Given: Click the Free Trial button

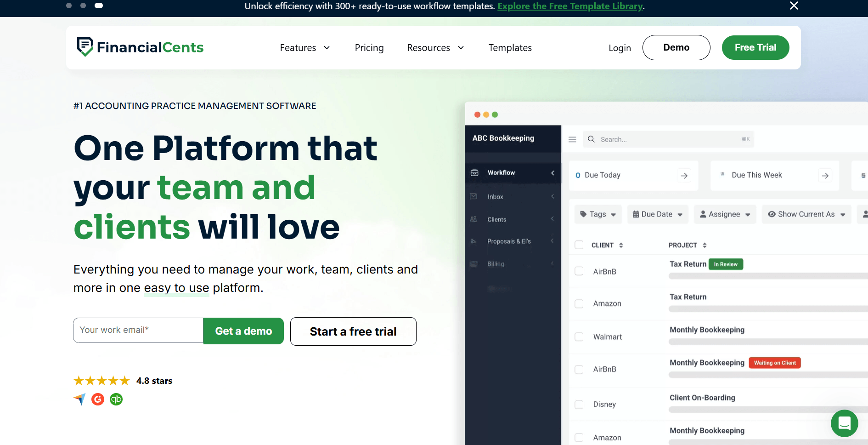Looking at the screenshot, I should pyautogui.click(x=755, y=47).
